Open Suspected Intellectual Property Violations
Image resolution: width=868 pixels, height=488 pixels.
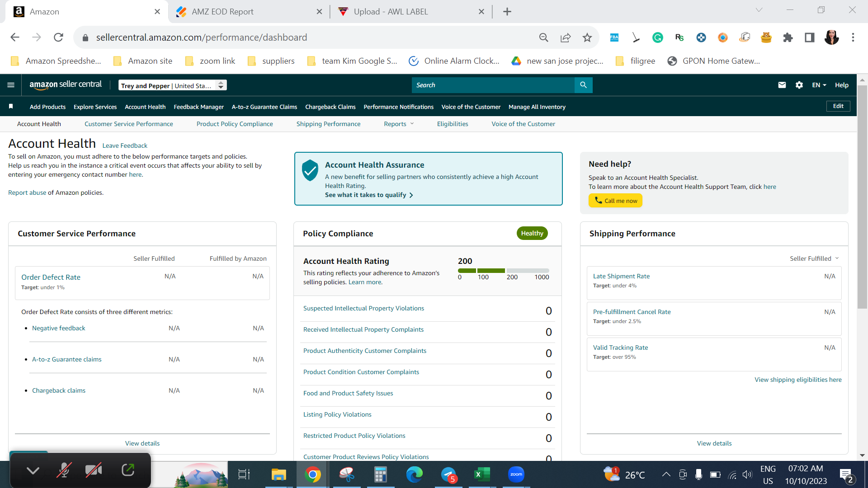(363, 308)
